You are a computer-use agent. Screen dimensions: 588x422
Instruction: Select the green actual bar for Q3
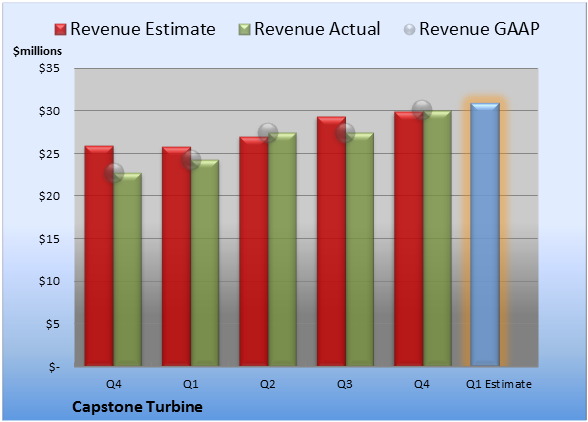tap(360, 249)
